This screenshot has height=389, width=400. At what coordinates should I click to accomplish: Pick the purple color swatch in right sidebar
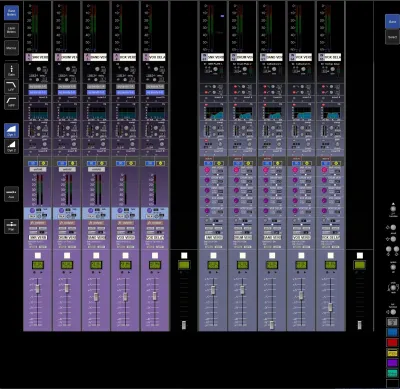[x=392, y=363]
